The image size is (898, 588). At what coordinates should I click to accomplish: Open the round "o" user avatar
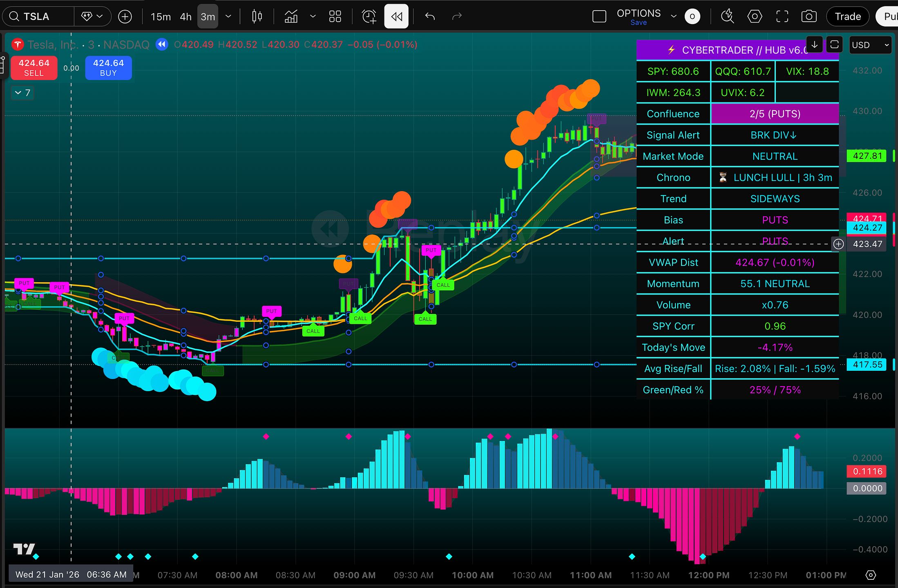click(x=692, y=16)
